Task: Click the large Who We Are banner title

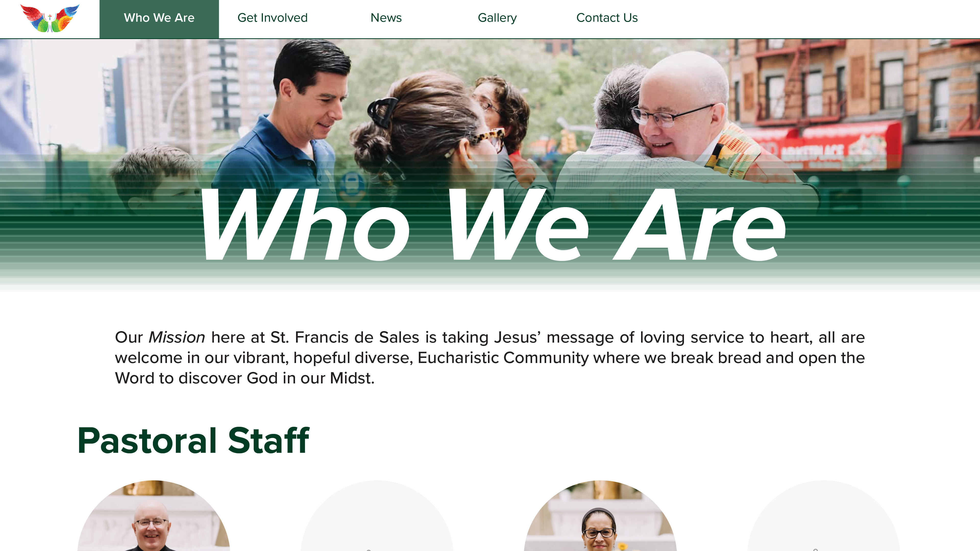Action: pyautogui.click(x=493, y=225)
